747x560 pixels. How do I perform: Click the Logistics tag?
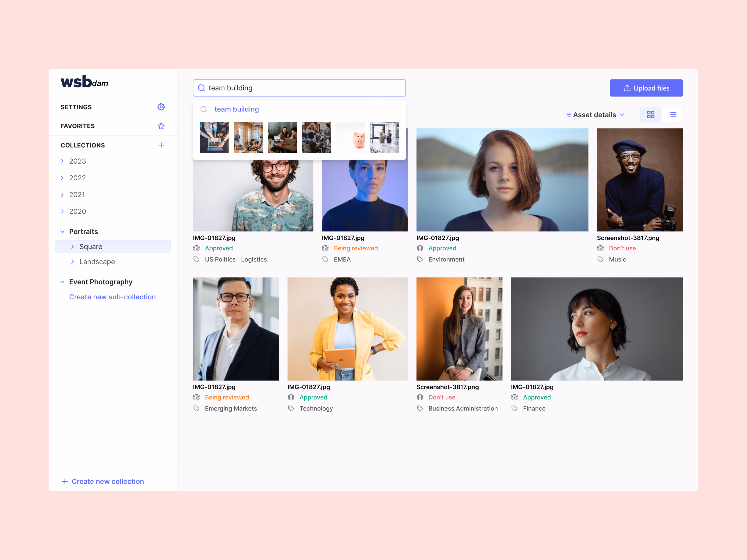tap(254, 259)
